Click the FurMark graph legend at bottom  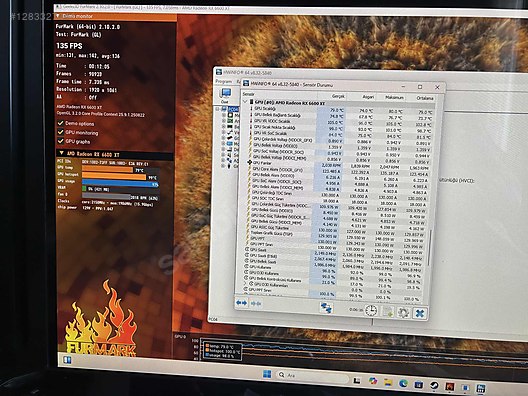[222, 351]
